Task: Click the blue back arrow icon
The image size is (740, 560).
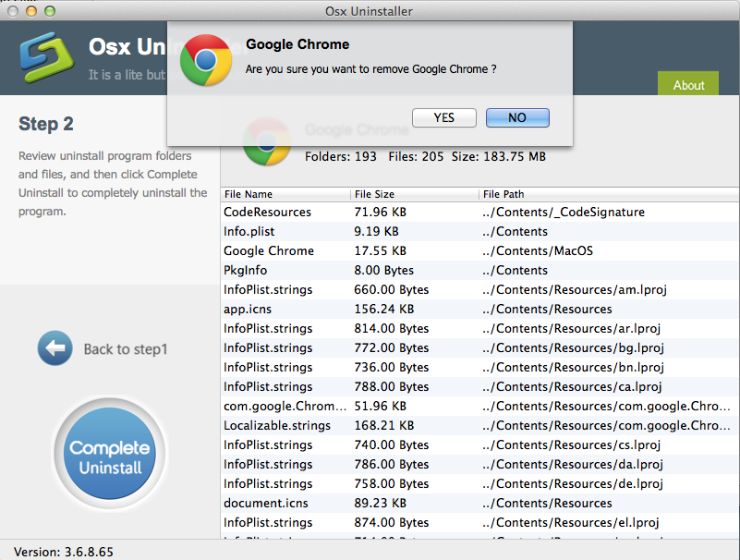Action: click(x=55, y=348)
